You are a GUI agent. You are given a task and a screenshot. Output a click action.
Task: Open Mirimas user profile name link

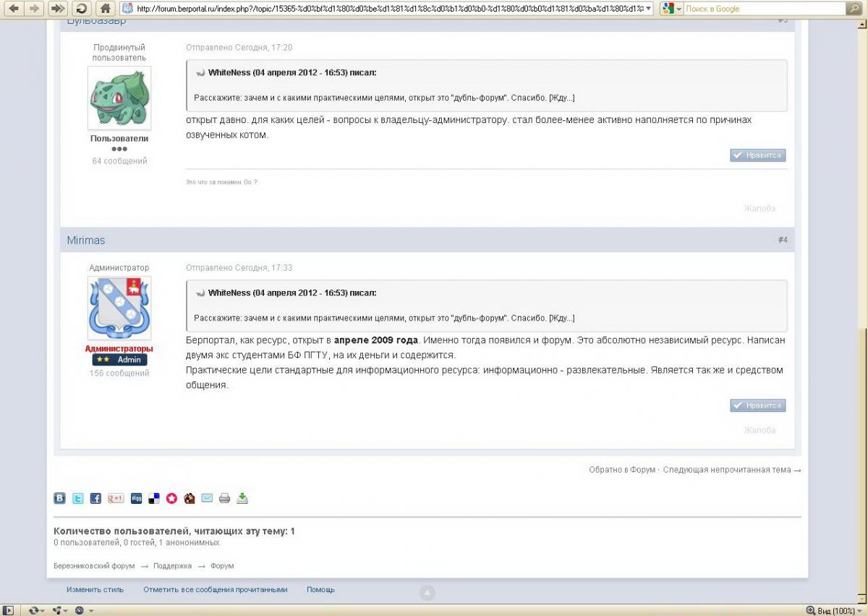[86, 240]
